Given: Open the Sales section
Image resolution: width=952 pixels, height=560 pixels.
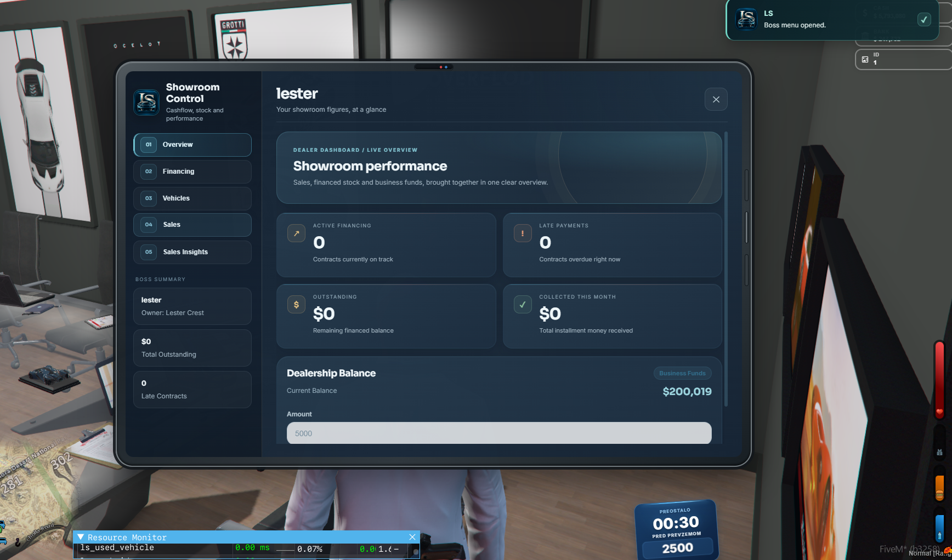Looking at the screenshot, I should [192, 225].
